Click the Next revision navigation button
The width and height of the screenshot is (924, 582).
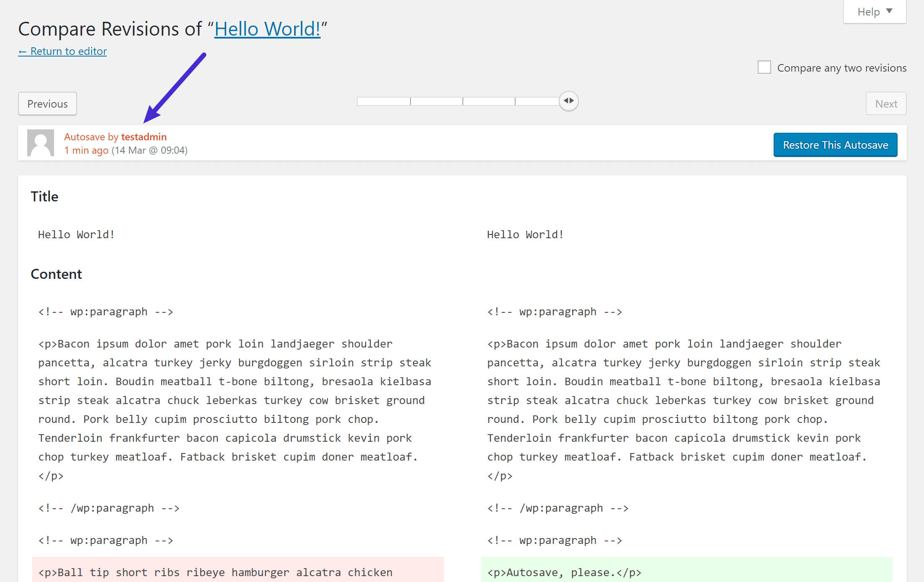(886, 104)
